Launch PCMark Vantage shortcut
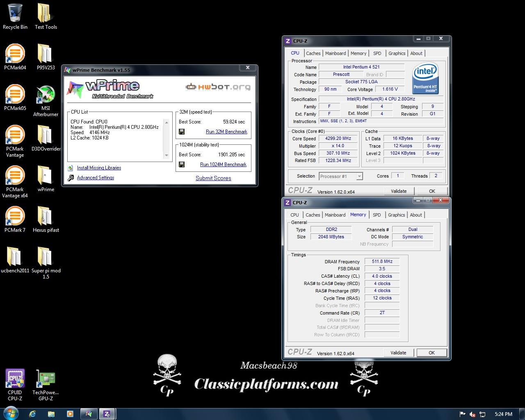525x420 pixels. (15, 141)
